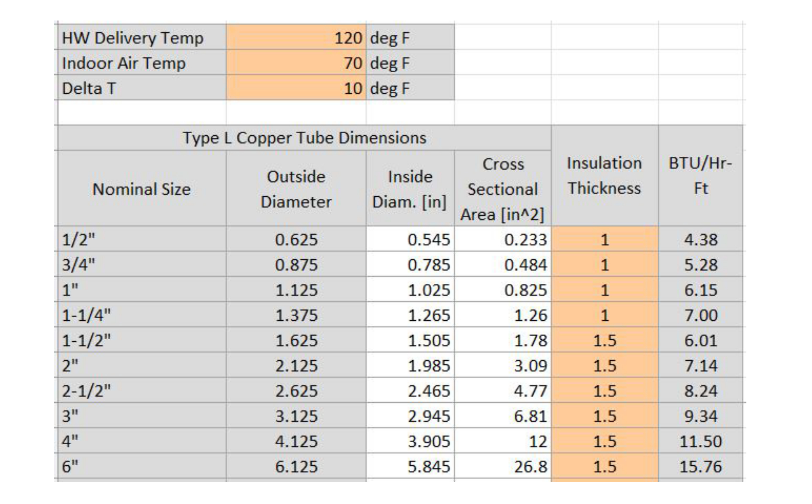Select the 0.625 outside diameter cell
Viewport: 812px width, 504px height.
[296, 240]
